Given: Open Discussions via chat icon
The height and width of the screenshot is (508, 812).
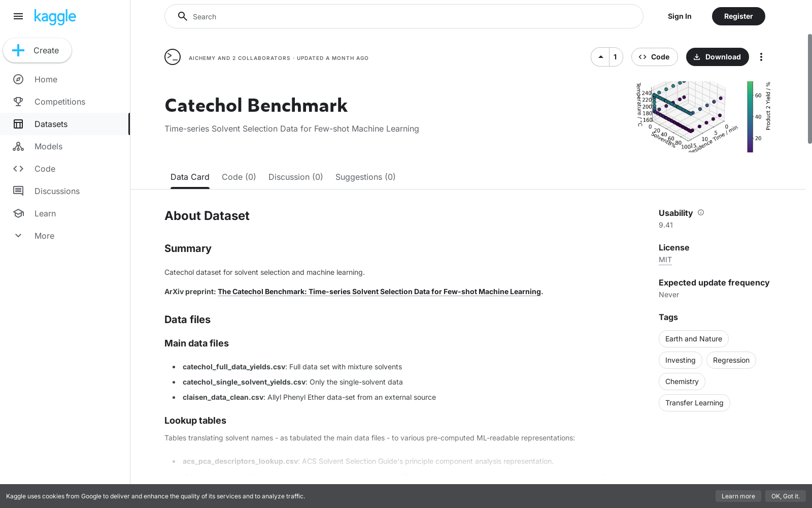Looking at the screenshot, I should click(x=18, y=191).
